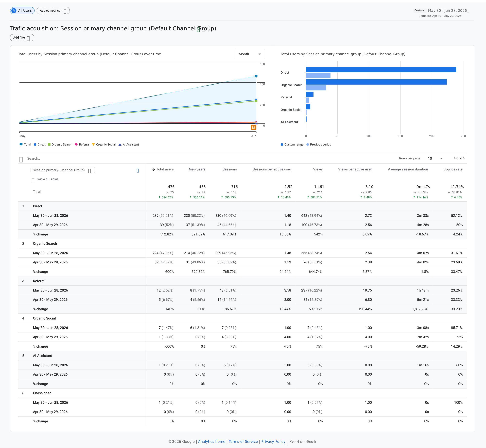Image resolution: width=486 pixels, height=448 pixels.
Task: Click the 224 (47.06%) Organic Search users cell
Action: click(163, 253)
